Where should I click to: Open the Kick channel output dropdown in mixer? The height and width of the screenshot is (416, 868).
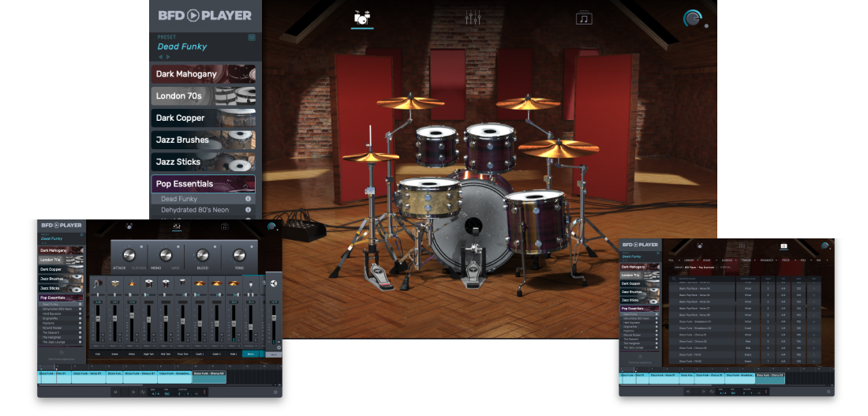click(x=98, y=346)
